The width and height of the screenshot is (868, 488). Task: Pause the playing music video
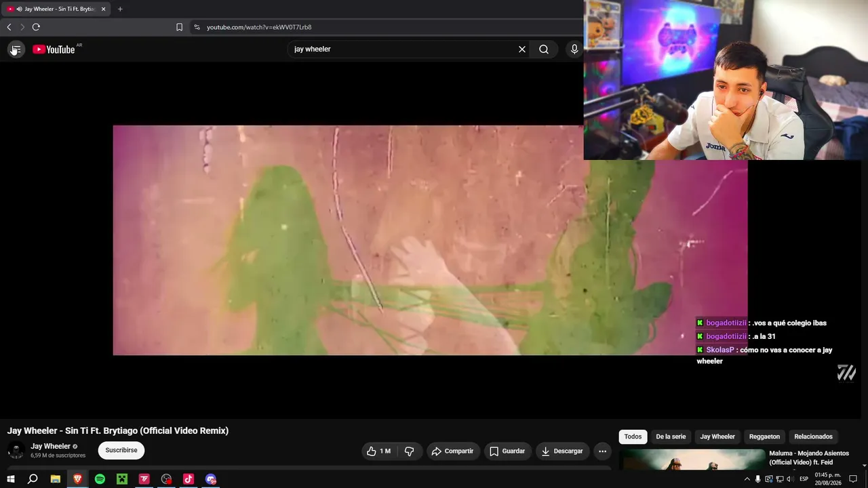(x=430, y=240)
